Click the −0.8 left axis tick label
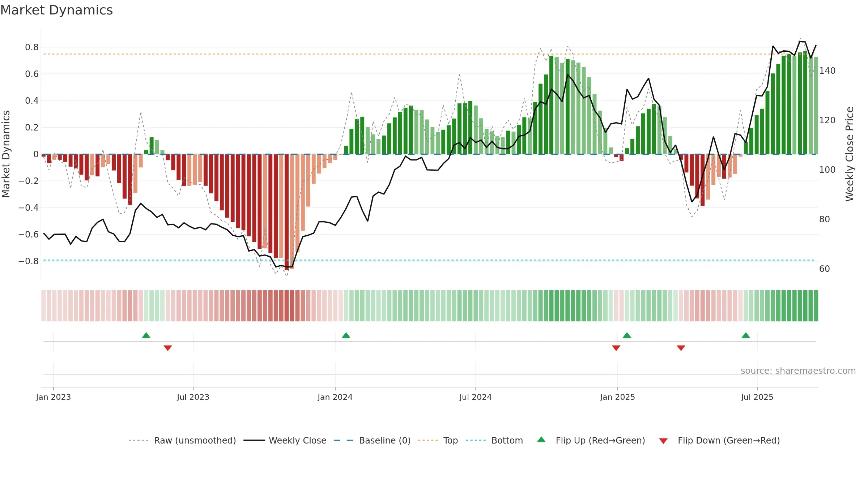The image size is (868, 488). 29,261
